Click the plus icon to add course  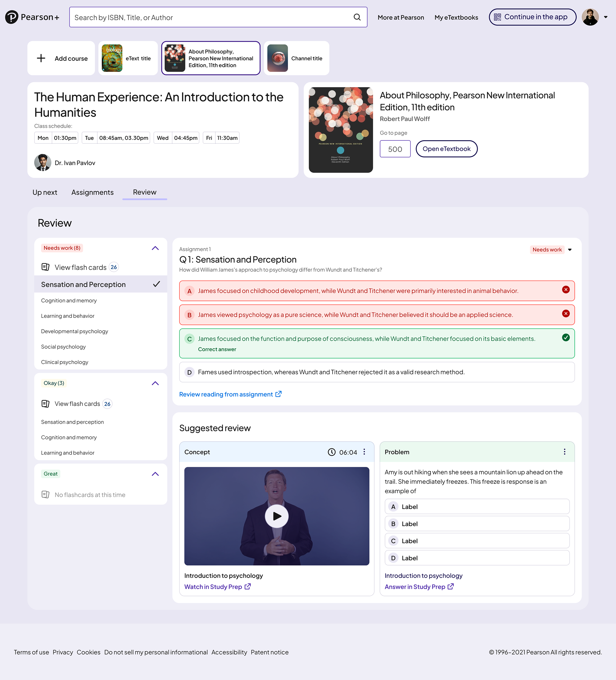tap(41, 58)
